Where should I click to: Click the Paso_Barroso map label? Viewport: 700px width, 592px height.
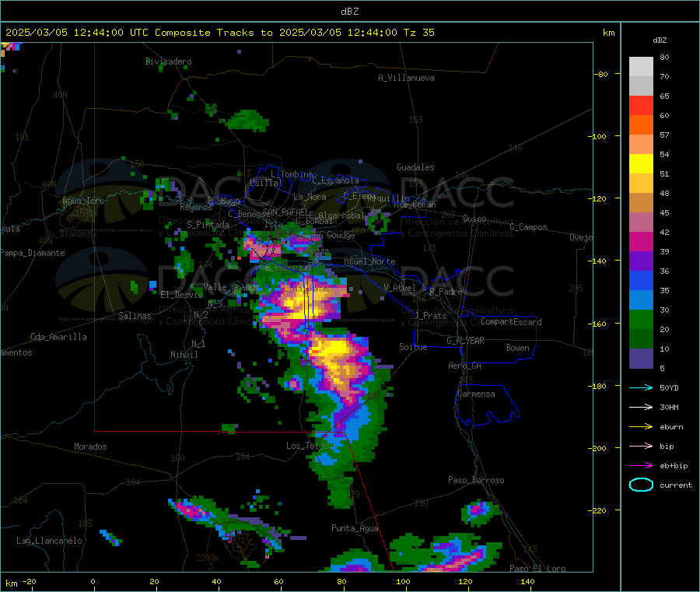[476, 480]
